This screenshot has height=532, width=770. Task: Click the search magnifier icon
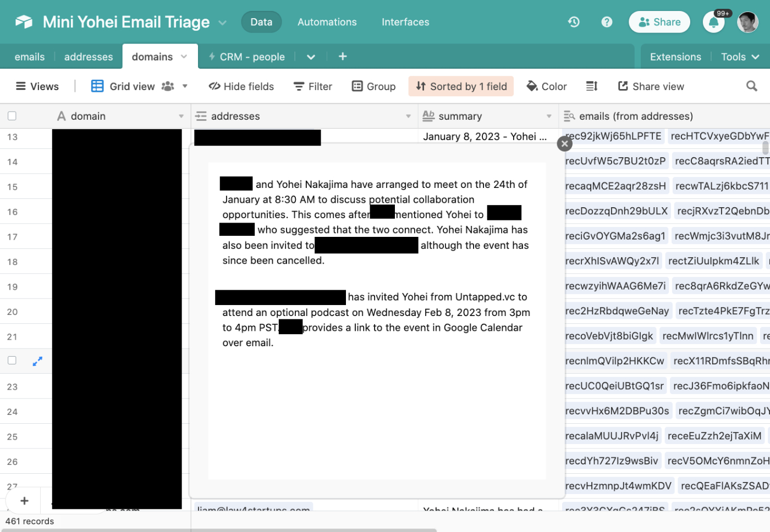pyautogui.click(x=751, y=86)
